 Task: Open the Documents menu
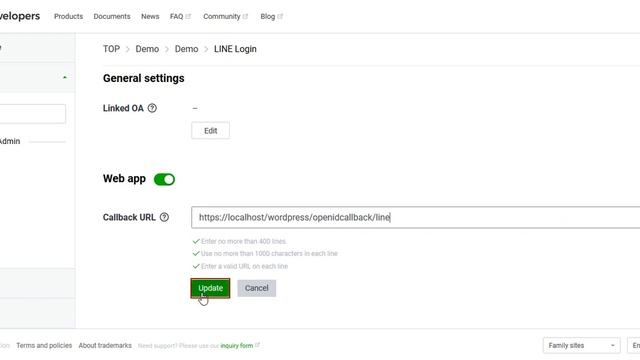point(112,16)
